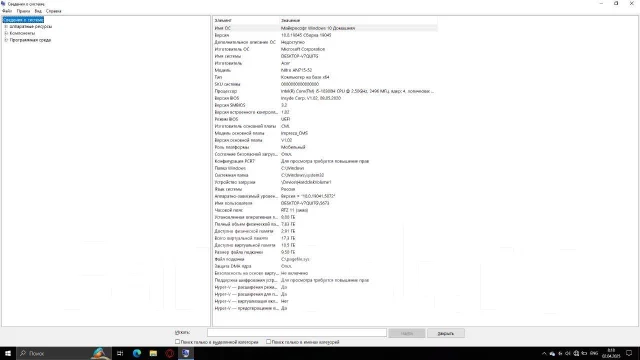Select the 'Имя ОС' row
This screenshot has width=640, height=360.
pos(325,28)
